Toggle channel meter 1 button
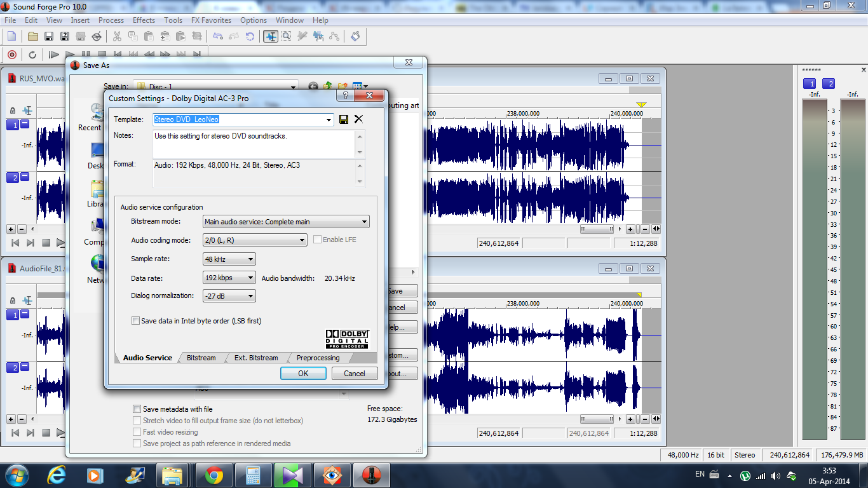Viewport: 868px width, 488px height. tap(810, 84)
